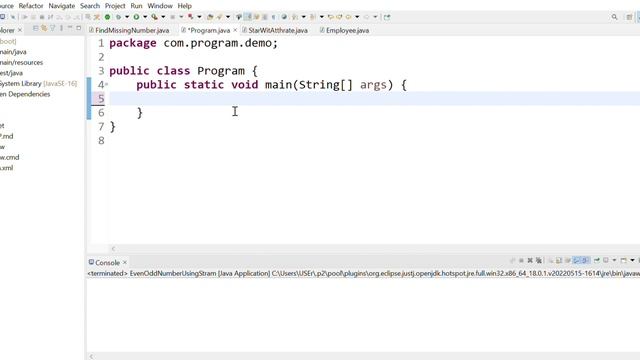This screenshot has width=640, height=360.
Task: Click the Package Explorer filter icon
Action: [52, 28]
